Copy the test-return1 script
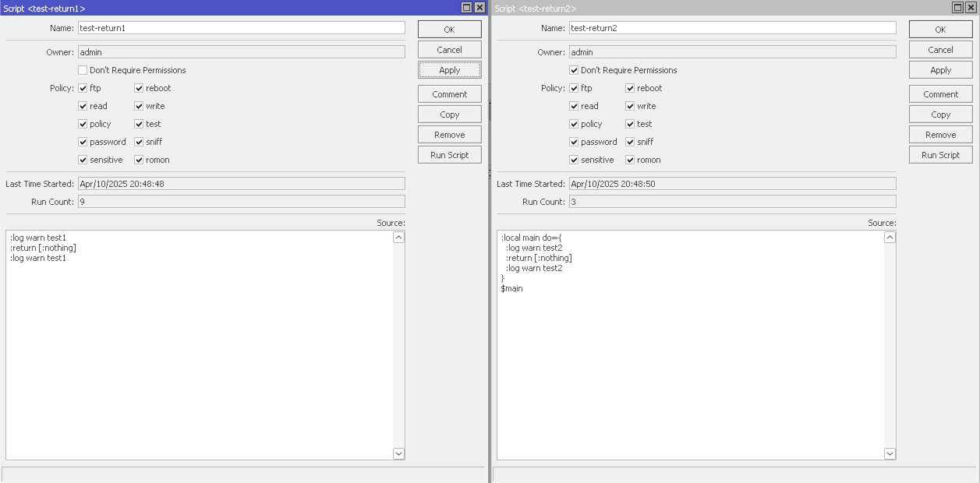This screenshot has height=483, width=980. point(449,114)
